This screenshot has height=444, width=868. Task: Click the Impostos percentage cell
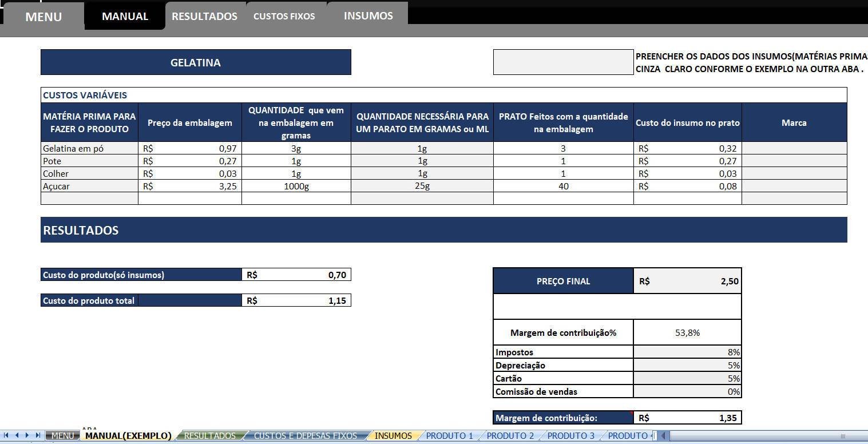click(x=687, y=352)
